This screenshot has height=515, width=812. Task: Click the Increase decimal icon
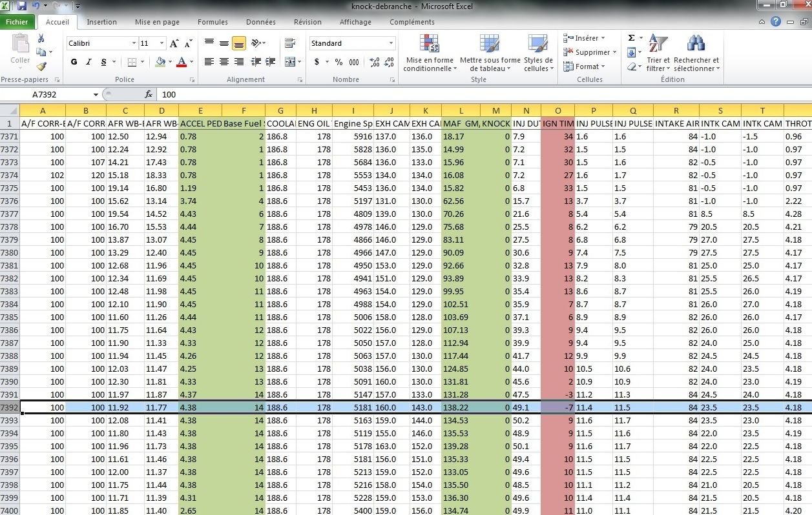click(x=373, y=63)
